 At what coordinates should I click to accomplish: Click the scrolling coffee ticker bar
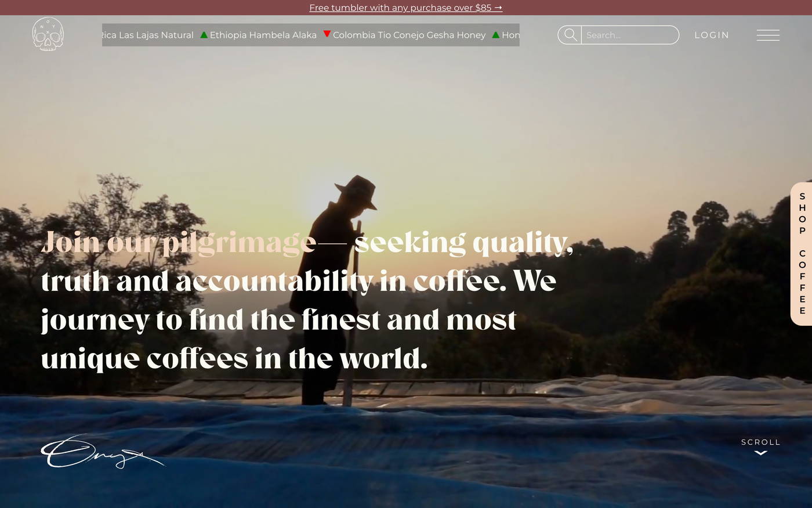tap(311, 35)
